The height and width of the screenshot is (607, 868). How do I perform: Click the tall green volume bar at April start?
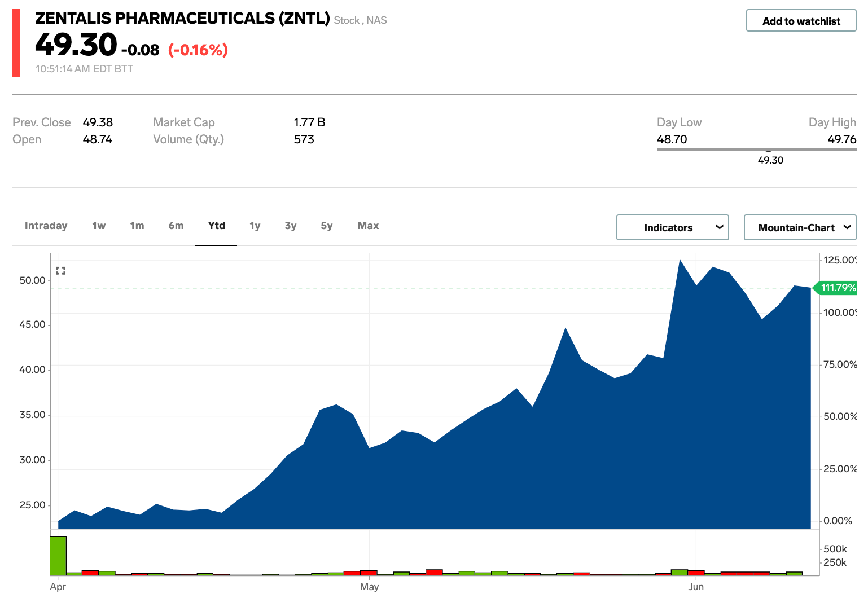click(x=58, y=556)
